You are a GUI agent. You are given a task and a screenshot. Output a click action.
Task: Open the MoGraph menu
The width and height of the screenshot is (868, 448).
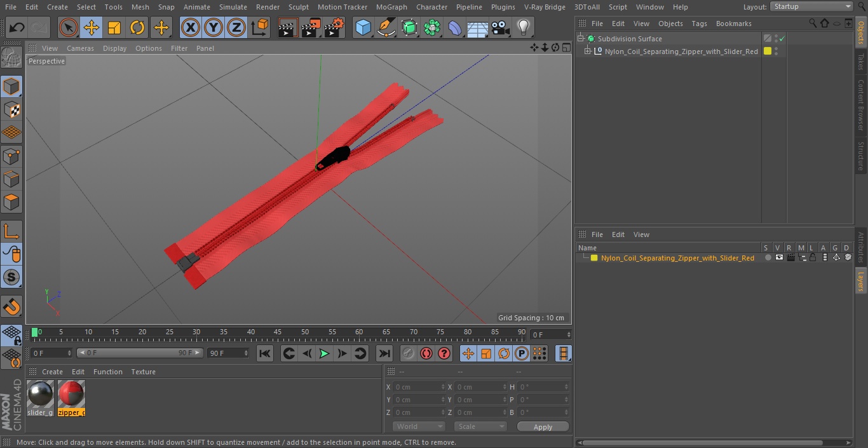391,7
